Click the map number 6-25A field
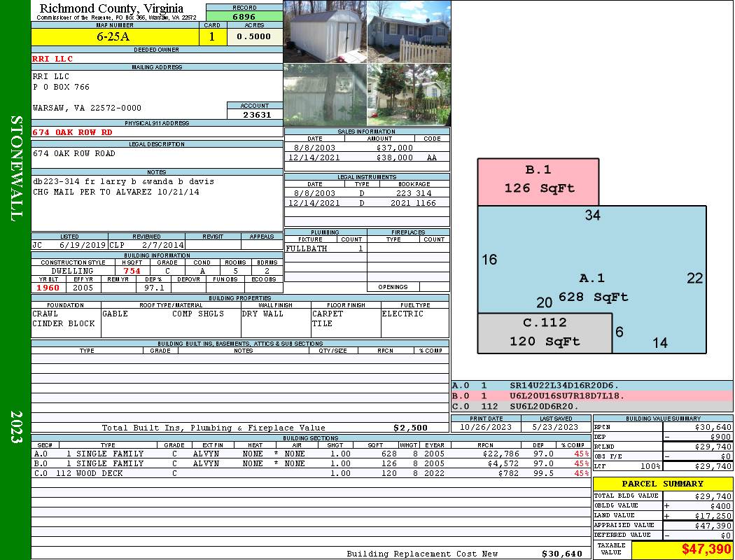Image resolution: width=735 pixels, height=560 pixels. 115,36
